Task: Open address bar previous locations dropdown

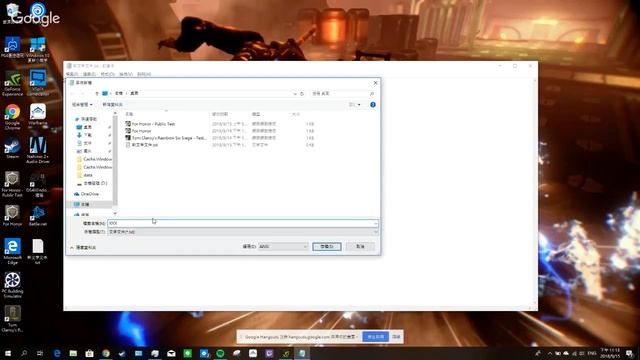Action: pos(295,94)
